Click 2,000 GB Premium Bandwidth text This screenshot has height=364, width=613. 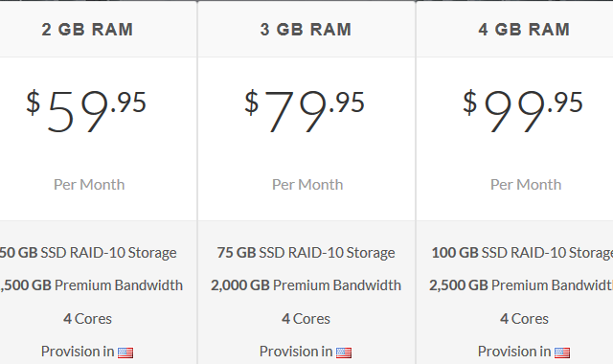306,285
